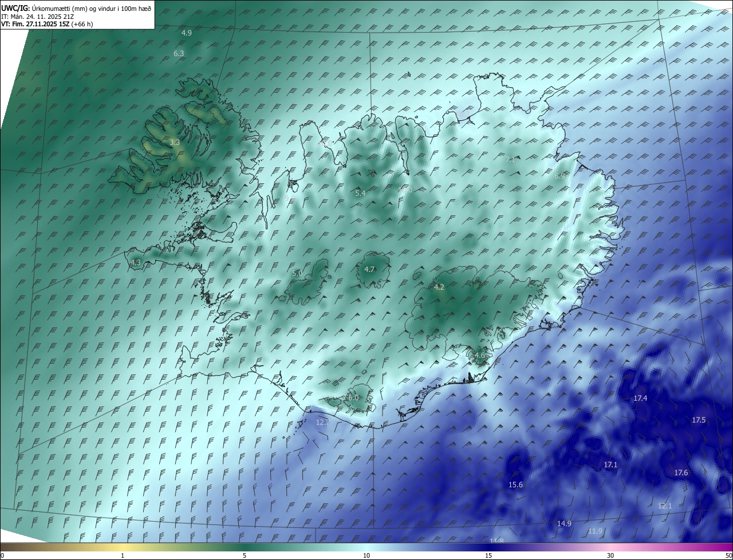Screen dimensions: 733x560
Task: Click the 4.6 value label
Action: 480,356
